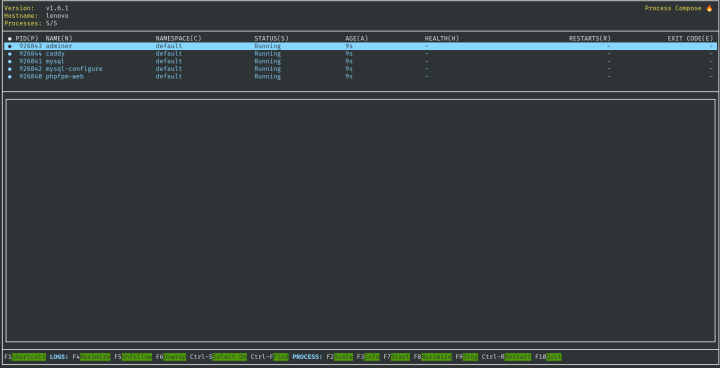Image resolution: width=720 pixels, height=368 pixels.
Task: Click the status dot beside mysql
Action: [x=10, y=62]
